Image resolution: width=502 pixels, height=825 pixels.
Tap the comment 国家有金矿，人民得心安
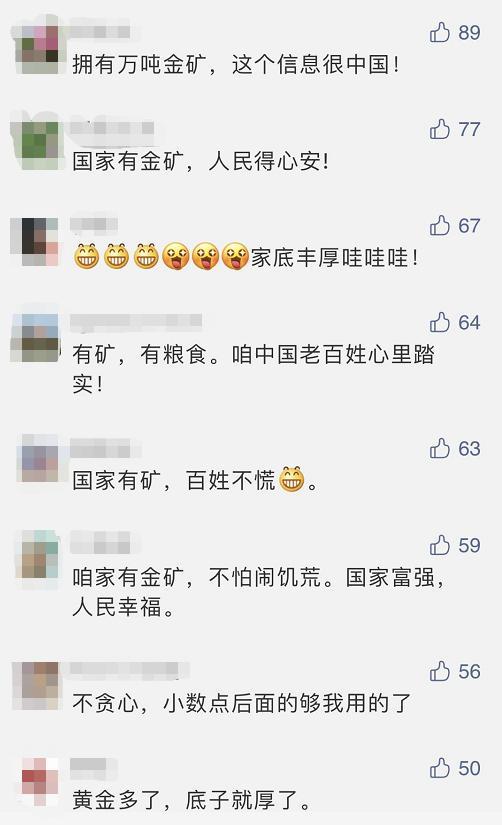click(x=200, y=162)
